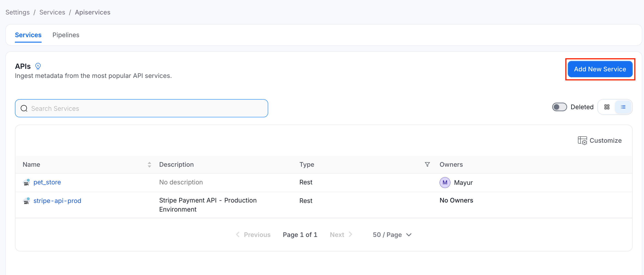Click the 'No description' cell
This screenshot has height=275, width=644.
181,182
